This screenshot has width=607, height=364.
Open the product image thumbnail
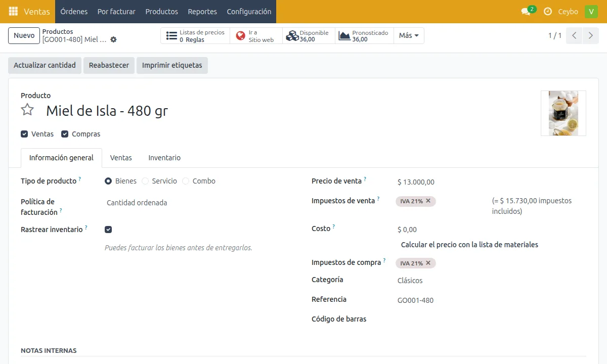[563, 113]
